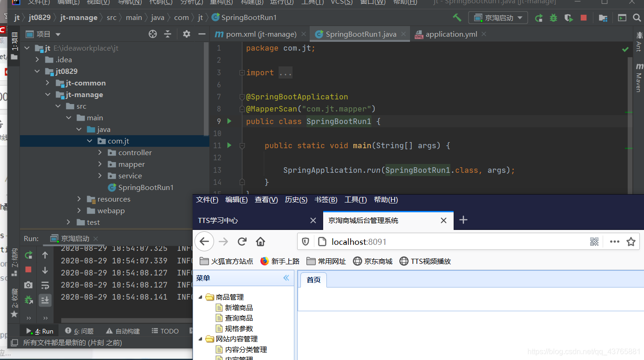The image size is (644, 360).
Task: Expand the .idea folder
Action: [37, 59]
